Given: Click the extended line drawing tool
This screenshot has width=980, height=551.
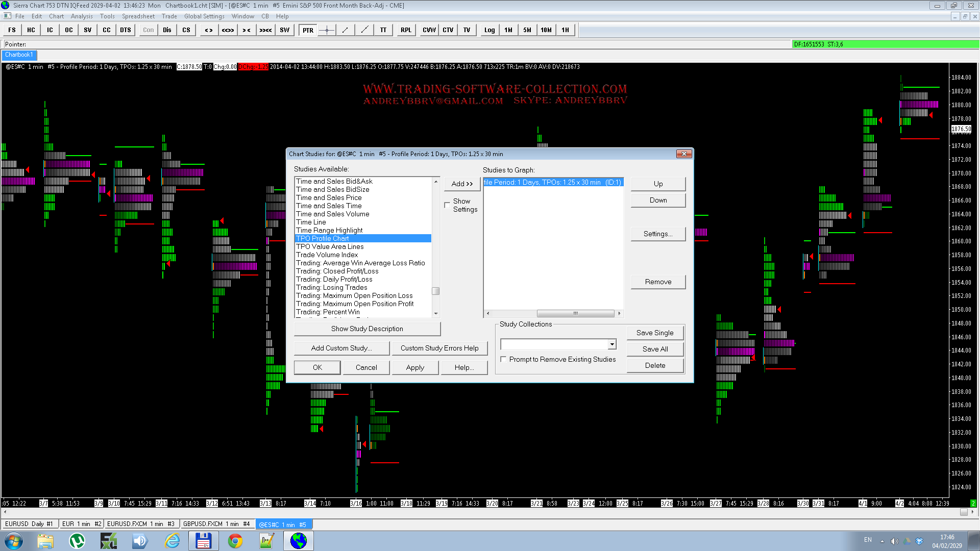Looking at the screenshot, I should 364,30.
